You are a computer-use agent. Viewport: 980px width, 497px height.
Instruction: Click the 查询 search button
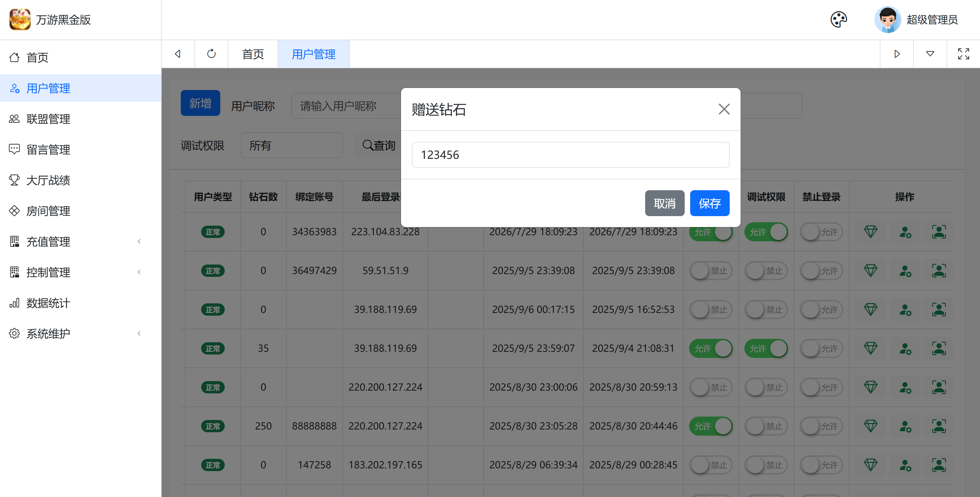(378, 145)
